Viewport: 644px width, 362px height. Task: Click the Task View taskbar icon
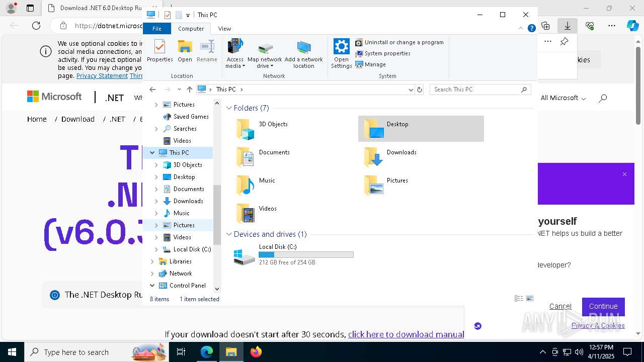tap(181, 352)
